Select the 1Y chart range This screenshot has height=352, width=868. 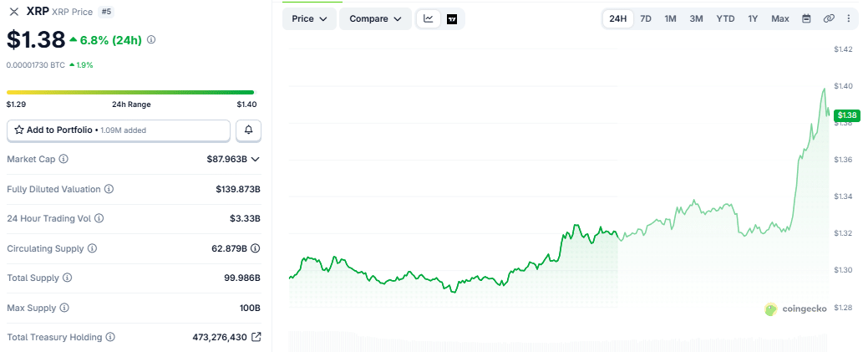pos(753,19)
